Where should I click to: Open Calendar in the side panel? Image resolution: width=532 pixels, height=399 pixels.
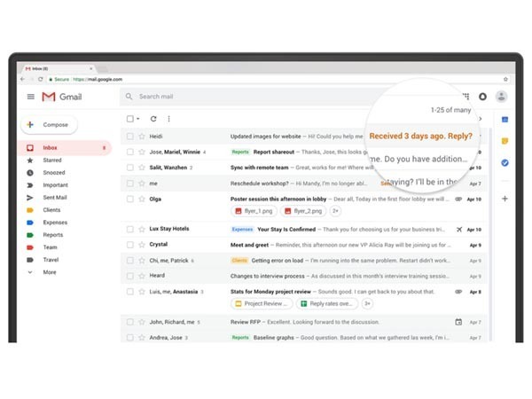pos(505,120)
